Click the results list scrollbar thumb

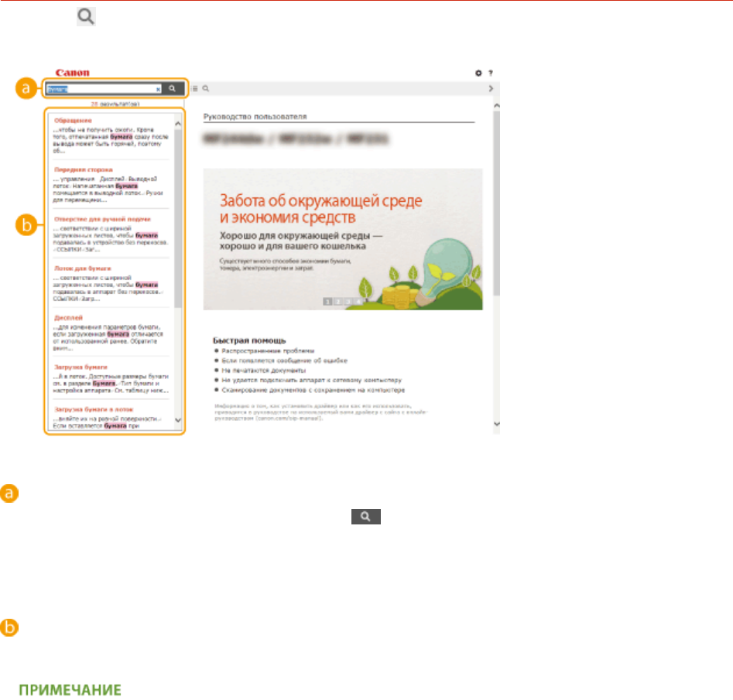178,219
